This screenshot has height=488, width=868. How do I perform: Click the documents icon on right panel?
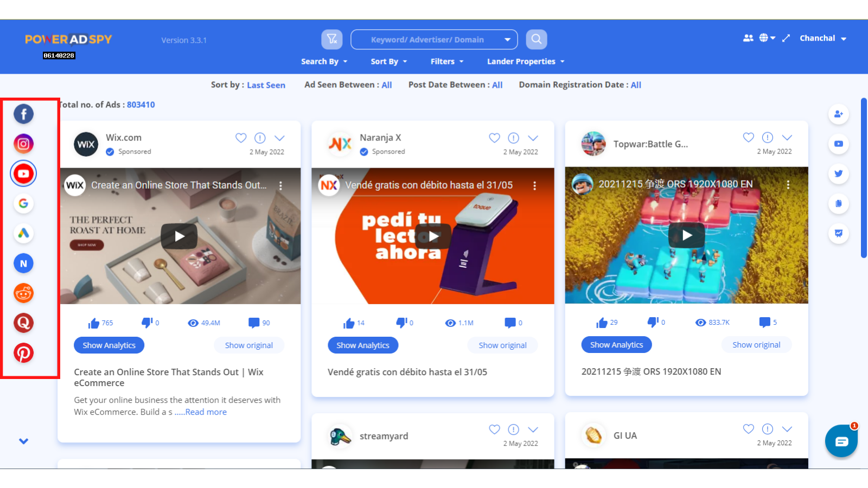coord(839,203)
